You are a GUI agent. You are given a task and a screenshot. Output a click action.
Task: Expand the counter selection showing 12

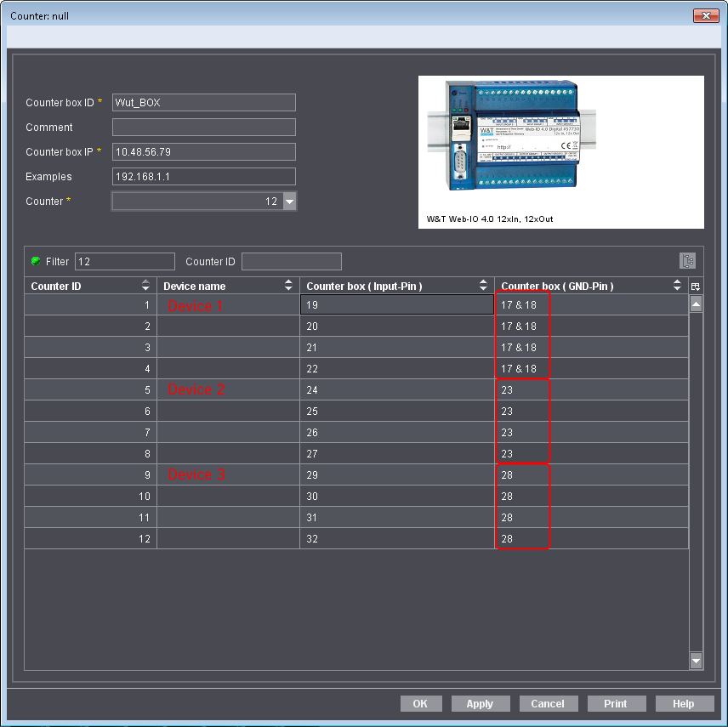point(290,202)
